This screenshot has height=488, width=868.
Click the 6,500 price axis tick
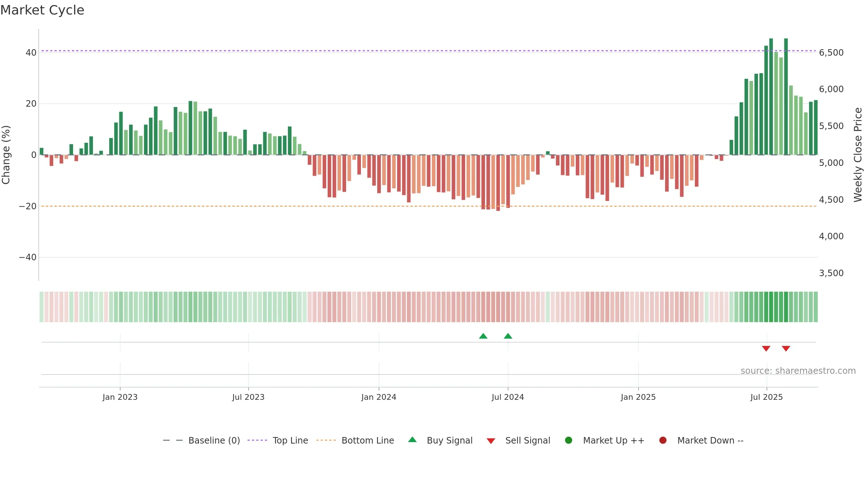(x=831, y=53)
